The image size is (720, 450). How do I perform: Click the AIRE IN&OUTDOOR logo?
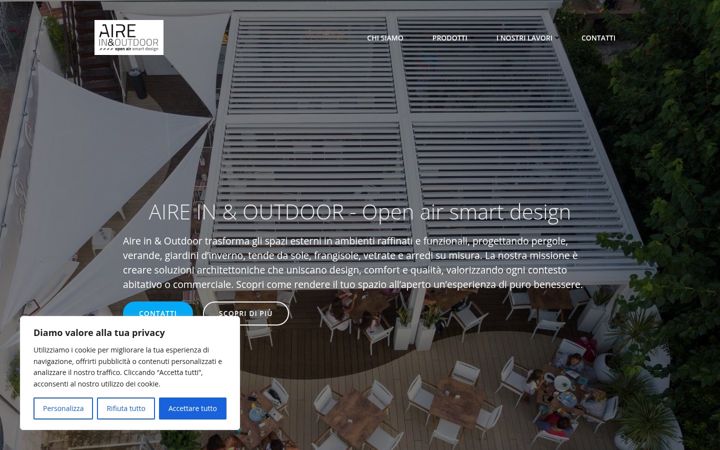tap(129, 38)
